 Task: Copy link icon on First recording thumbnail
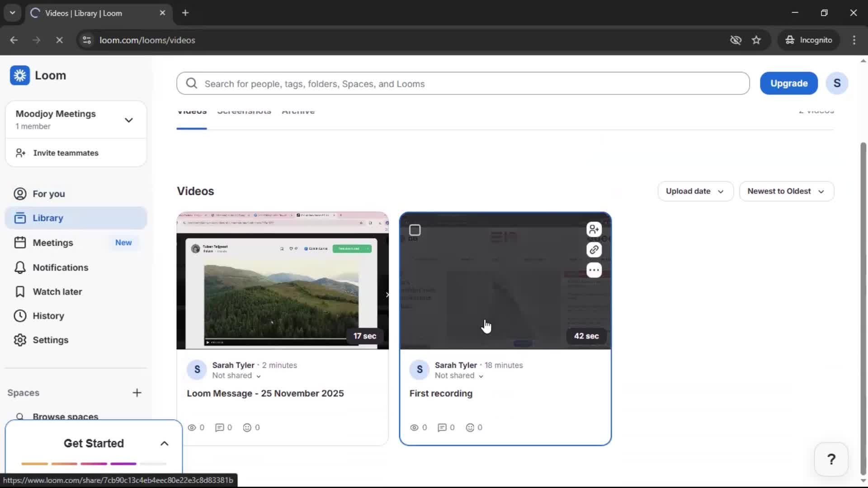coord(594,249)
